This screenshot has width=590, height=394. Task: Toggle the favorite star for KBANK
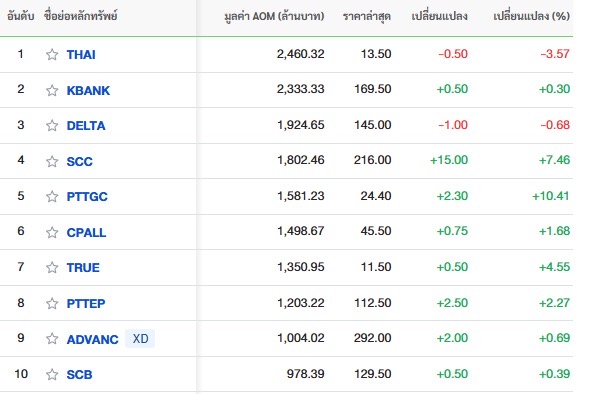point(52,90)
